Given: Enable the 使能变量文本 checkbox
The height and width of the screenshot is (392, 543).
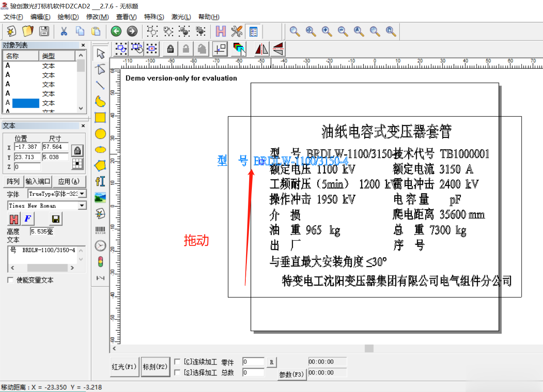Looking at the screenshot, I should 11,280.
